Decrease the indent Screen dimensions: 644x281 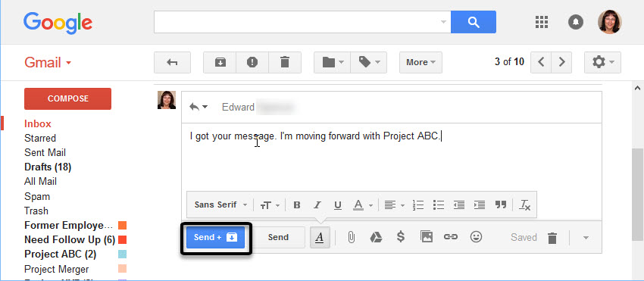pos(459,205)
